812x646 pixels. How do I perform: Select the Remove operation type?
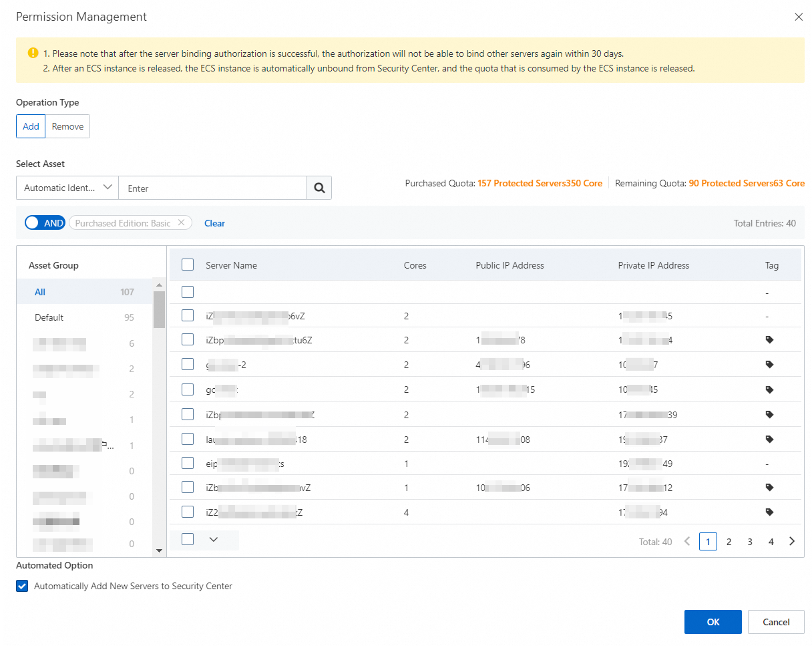coord(67,126)
